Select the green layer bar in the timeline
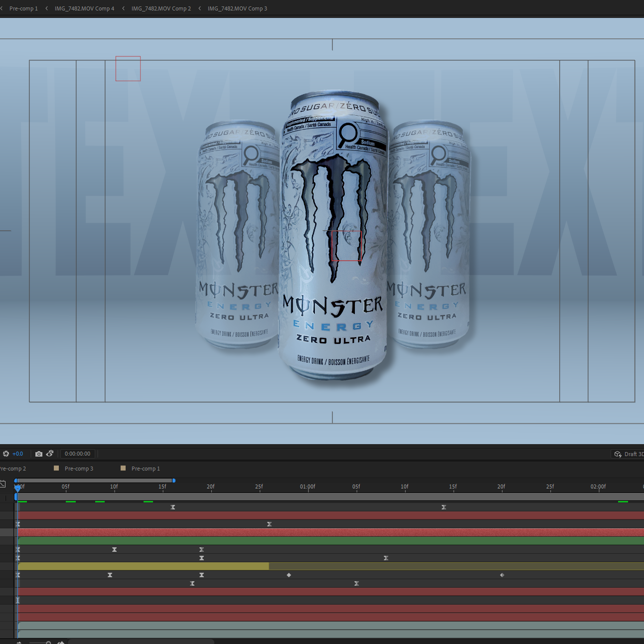 [331, 541]
